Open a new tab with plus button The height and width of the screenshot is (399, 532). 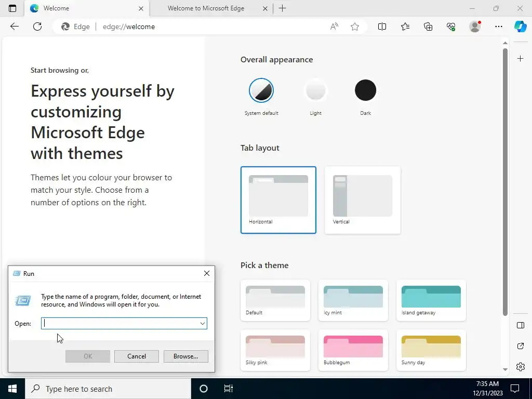click(282, 8)
